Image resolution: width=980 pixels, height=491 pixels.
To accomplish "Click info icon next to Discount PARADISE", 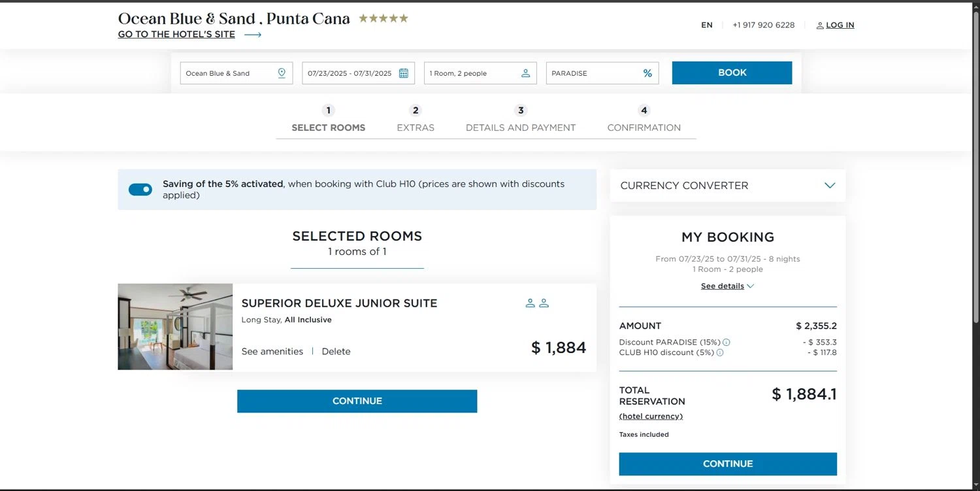I will (727, 342).
